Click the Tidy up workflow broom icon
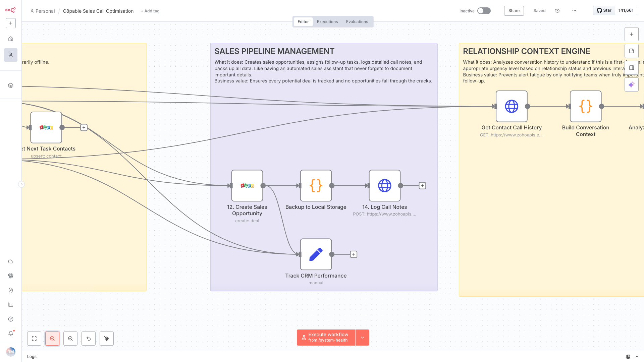This screenshot has height=362, width=644. 107,339
